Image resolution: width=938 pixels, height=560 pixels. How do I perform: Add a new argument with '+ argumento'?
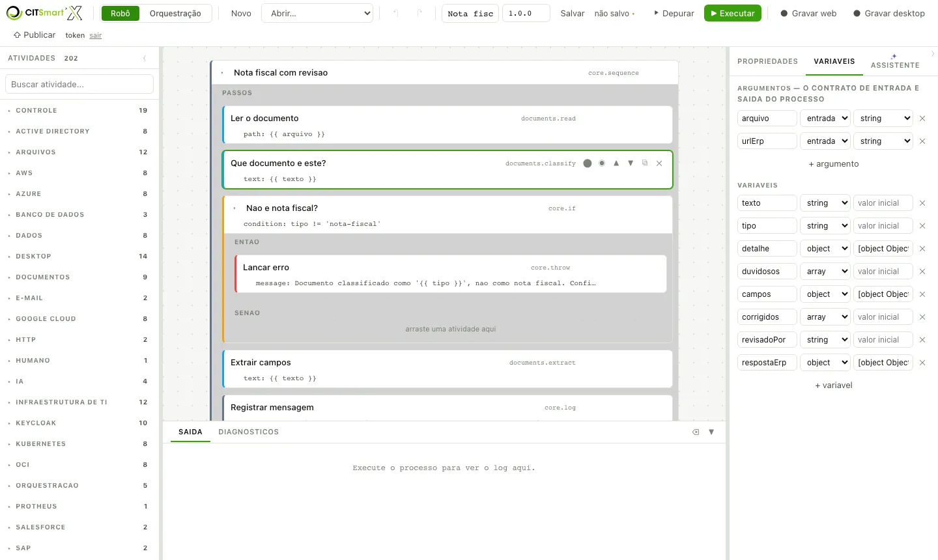point(834,164)
